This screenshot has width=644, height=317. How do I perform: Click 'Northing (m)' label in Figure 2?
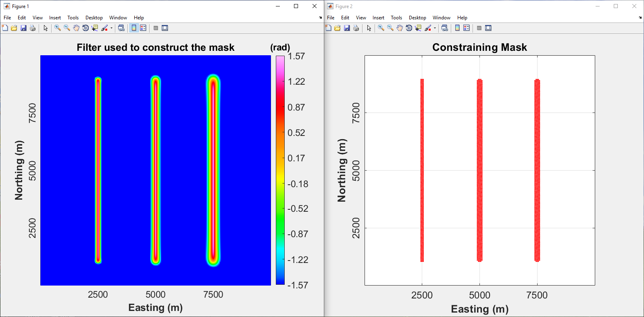tap(342, 170)
